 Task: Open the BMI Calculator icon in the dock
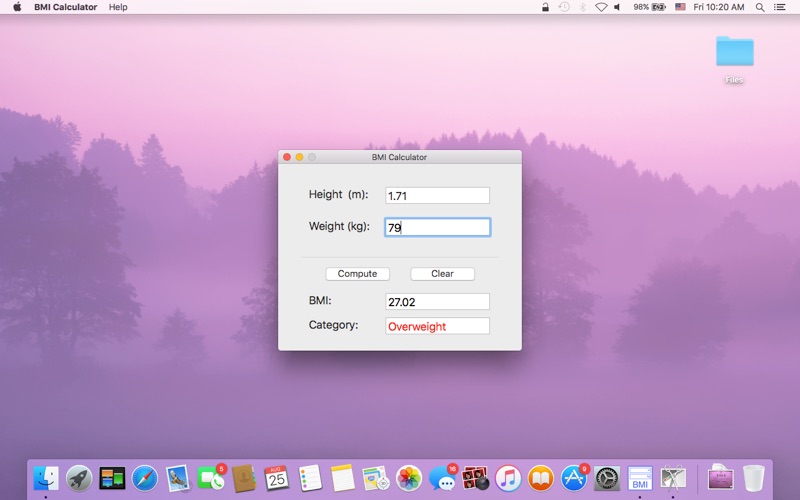tap(640, 479)
